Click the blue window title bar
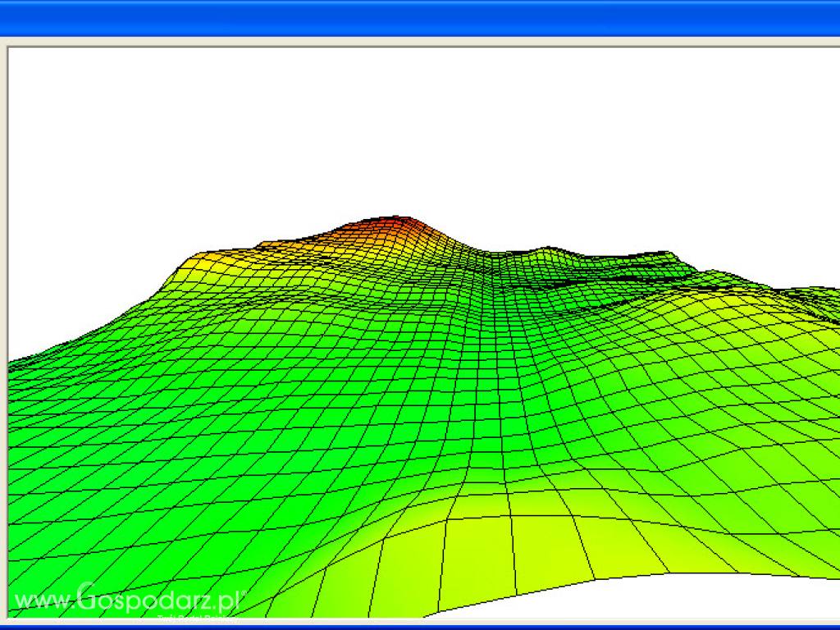This screenshot has width=840, height=630. click(420, 18)
